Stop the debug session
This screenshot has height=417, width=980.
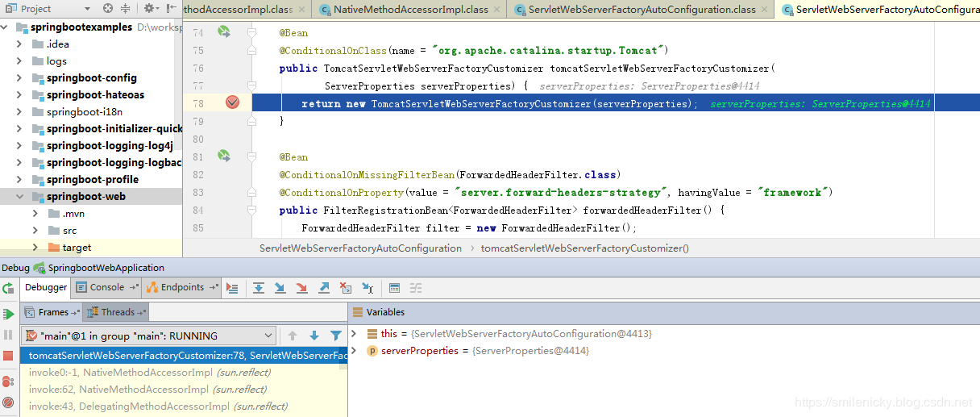(x=8, y=356)
